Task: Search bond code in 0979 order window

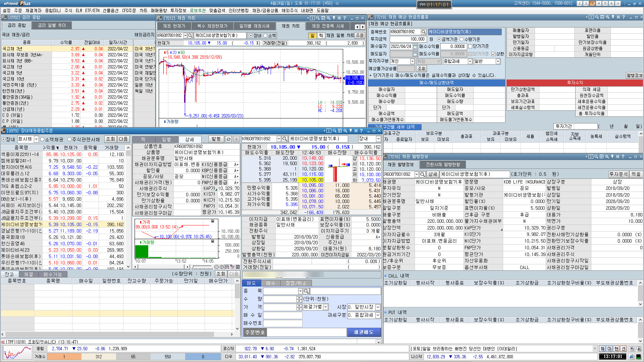Action: (x=284, y=139)
